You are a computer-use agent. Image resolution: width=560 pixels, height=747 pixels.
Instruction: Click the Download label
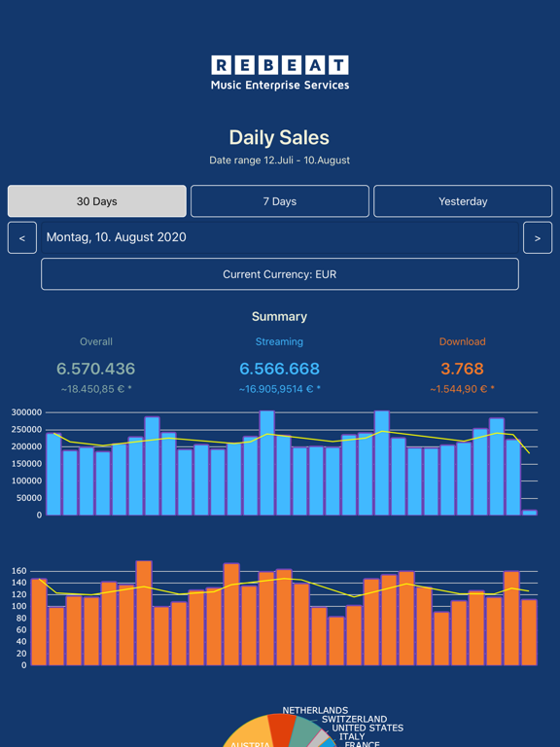463,341
